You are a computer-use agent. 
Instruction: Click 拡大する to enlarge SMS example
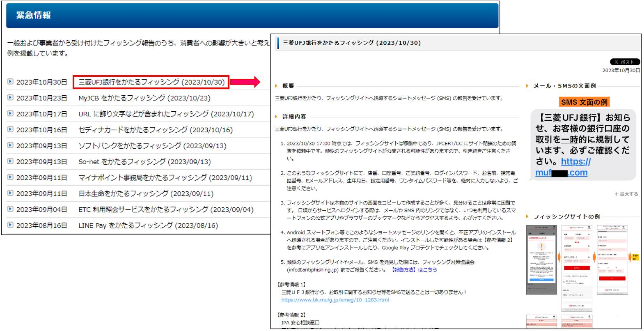click(x=626, y=194)
